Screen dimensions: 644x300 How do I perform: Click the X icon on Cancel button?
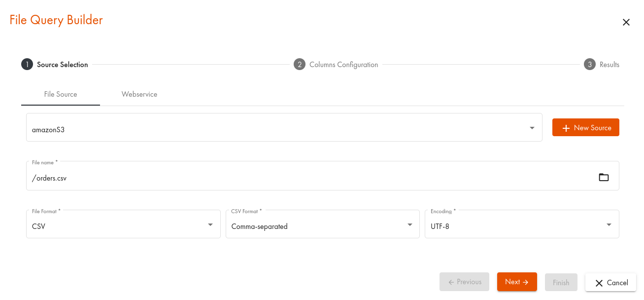tap(599, 283)
